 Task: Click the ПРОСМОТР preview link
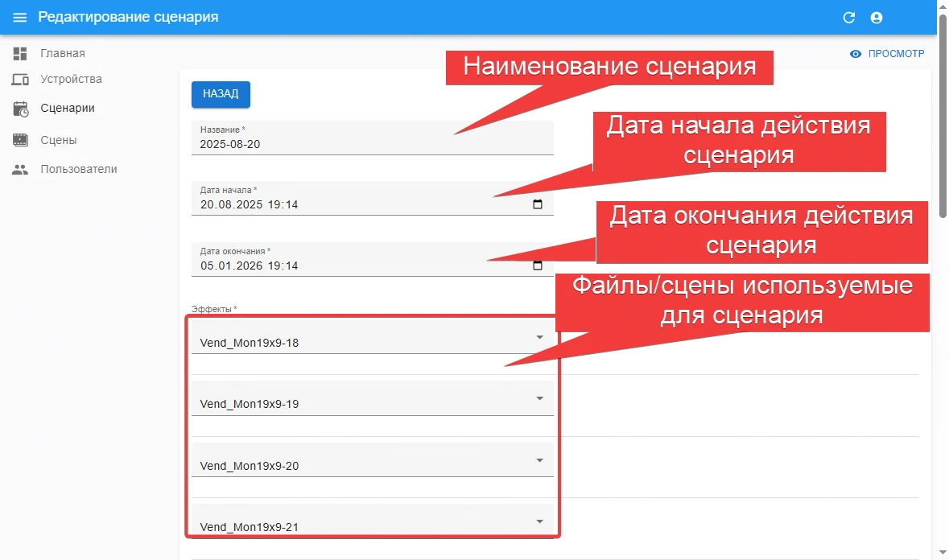[896, 54]
